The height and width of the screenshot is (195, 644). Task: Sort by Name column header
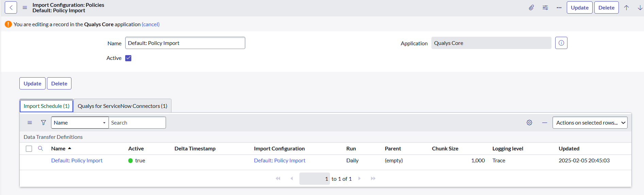pyautogui.click(x=59, y=149)
